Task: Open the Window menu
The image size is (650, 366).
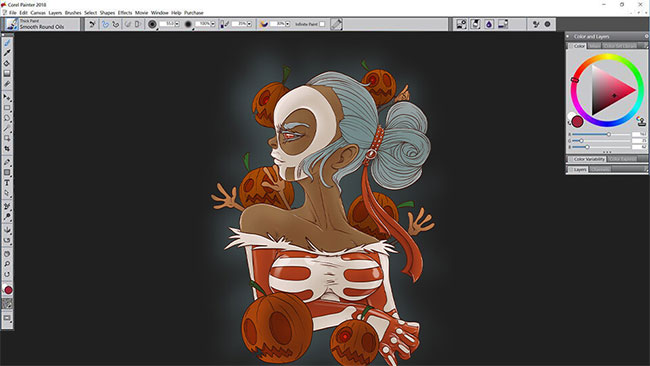Action: tap(160, 13)
